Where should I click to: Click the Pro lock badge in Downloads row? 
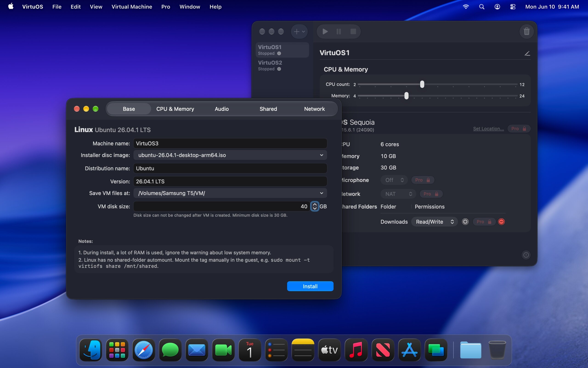tap(484, 222)
